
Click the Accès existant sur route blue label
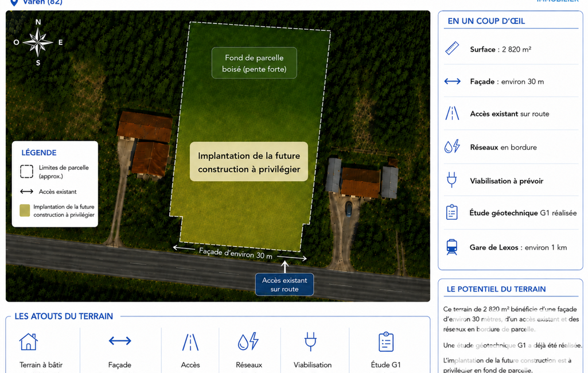pyautogui.click(x=285, y=285)
